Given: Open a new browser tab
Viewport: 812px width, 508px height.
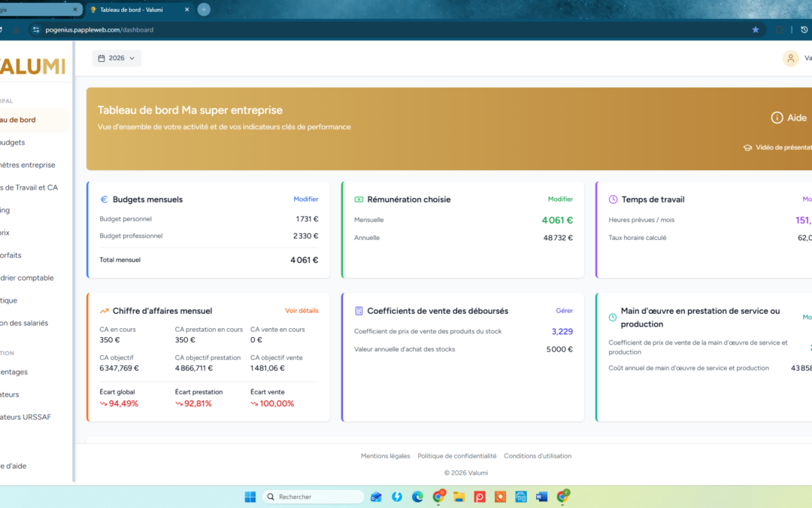Looking at the screenshot, I should (204, 10).
